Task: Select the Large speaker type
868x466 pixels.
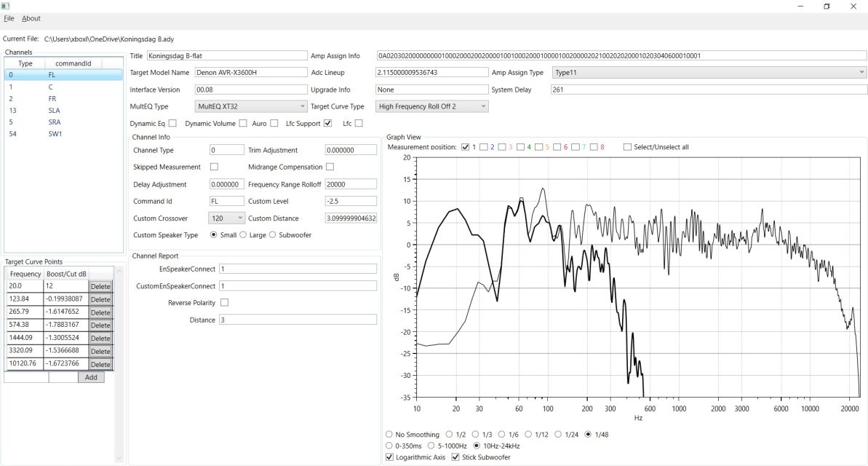Action: 244,234
